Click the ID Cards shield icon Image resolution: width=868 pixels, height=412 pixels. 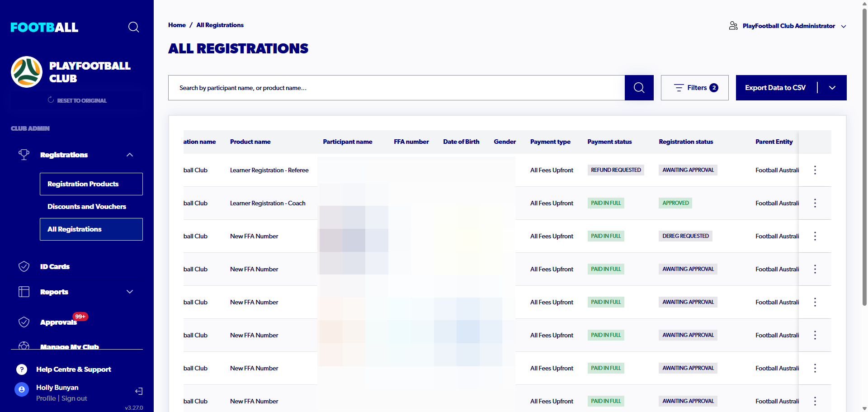[x=24, y=266]
